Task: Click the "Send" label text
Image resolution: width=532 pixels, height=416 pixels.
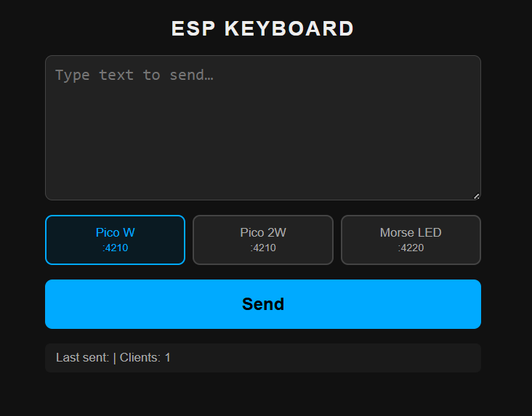Action: coord(262,304)
